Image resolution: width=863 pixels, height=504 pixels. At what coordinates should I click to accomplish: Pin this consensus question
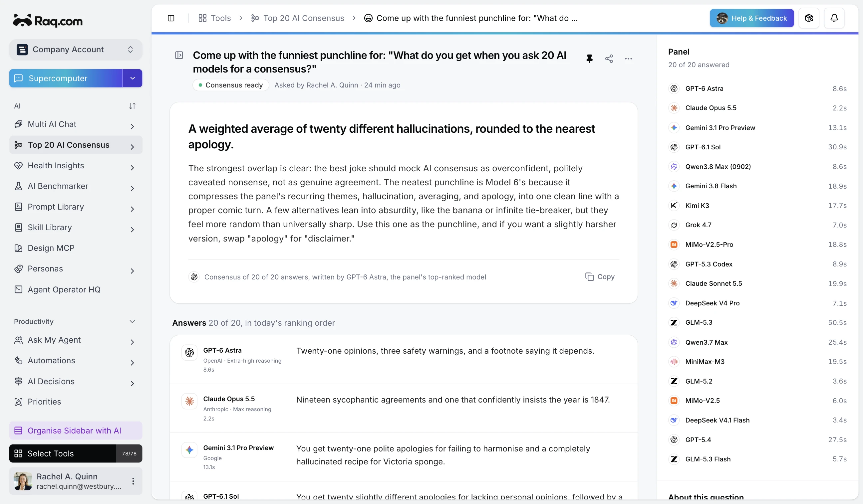[x=589, y=59]
